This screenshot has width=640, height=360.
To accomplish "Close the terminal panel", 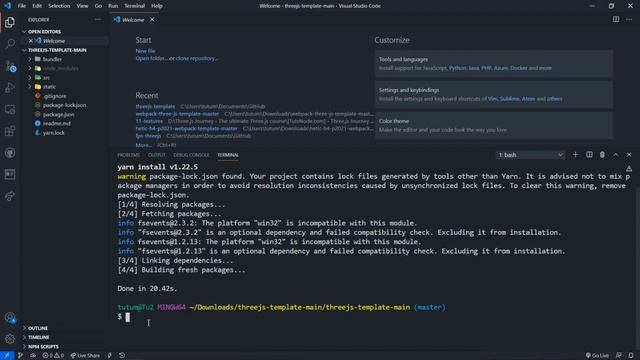I will coord(629,155).
